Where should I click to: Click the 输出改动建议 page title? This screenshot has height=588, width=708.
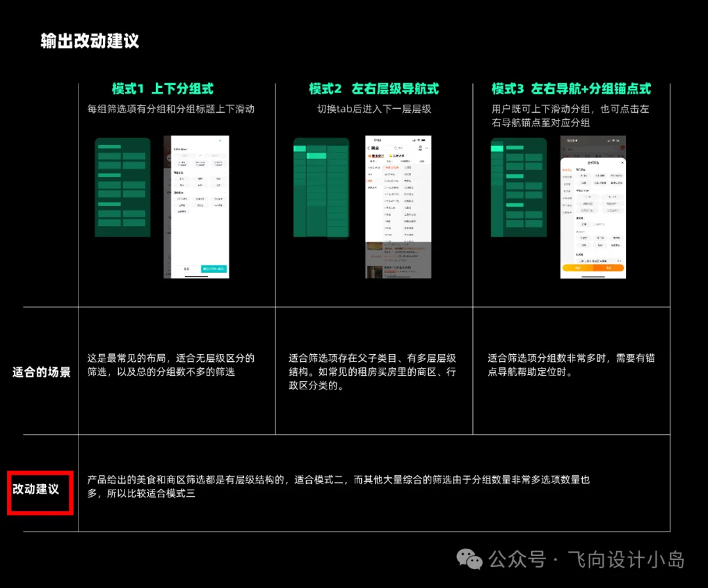(90, 41)
